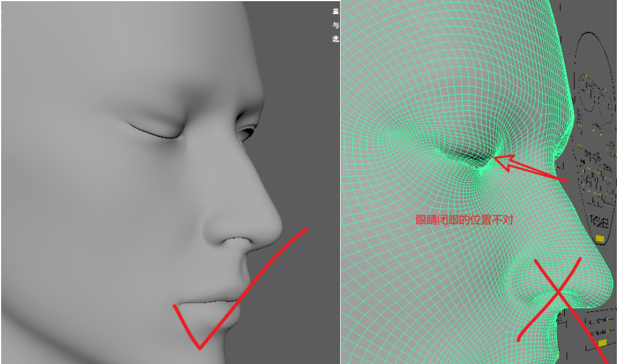Select the yellow control at the rig panel's bottom
Image resolution: width=618 pixels, height=364 pixels.
point(603,343)
